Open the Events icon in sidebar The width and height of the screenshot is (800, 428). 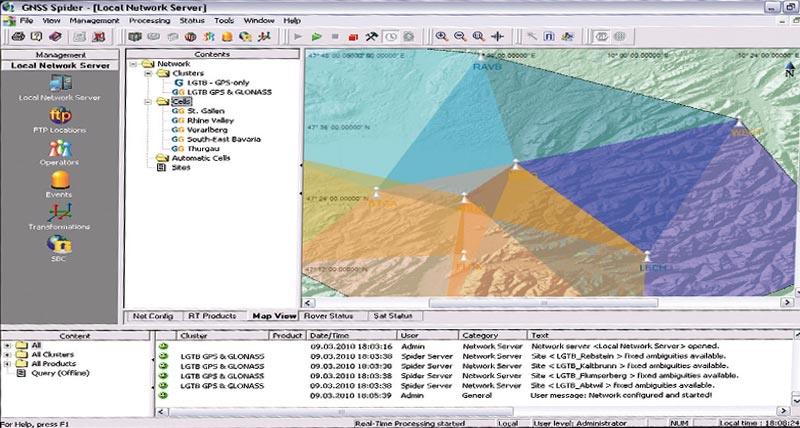click(x=60, y=181)
